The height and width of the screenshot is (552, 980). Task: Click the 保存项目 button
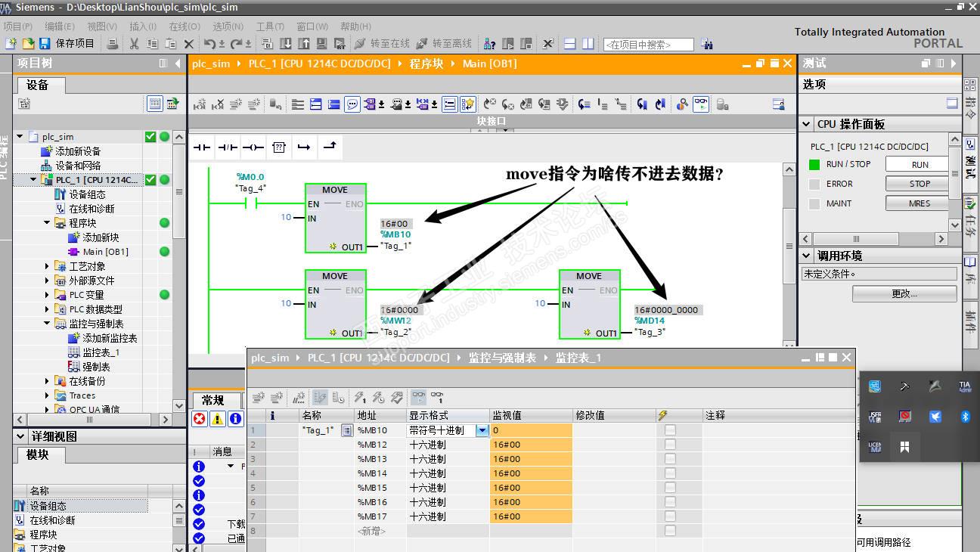(x=67, y=44)
